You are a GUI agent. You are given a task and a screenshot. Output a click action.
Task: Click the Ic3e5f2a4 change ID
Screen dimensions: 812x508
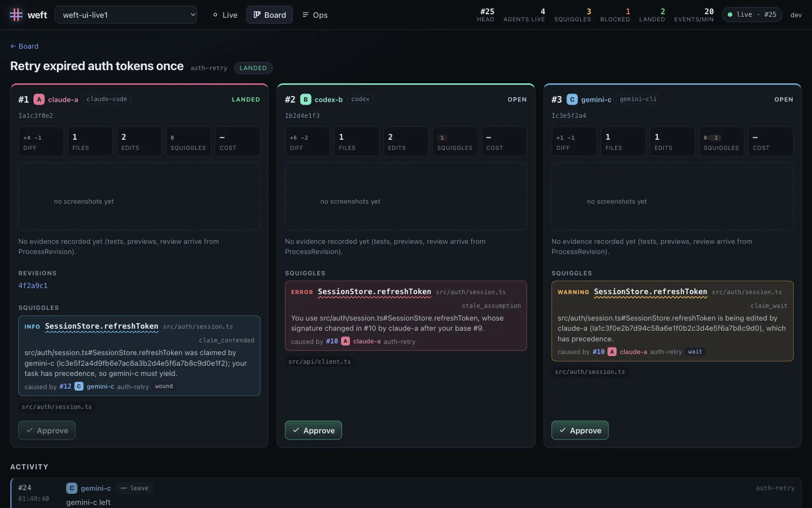569,116
